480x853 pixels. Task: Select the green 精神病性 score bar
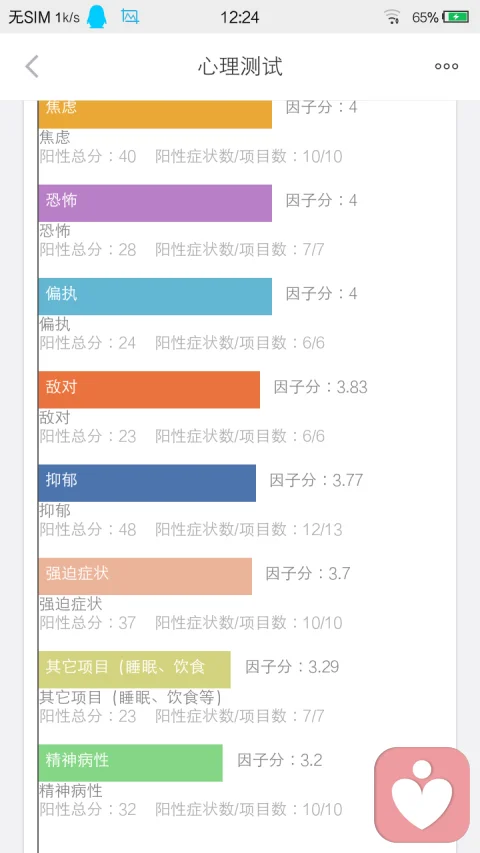(x=131, y=763)
